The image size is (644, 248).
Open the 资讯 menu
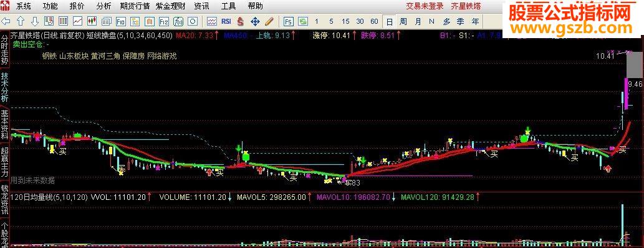point(201,6)
